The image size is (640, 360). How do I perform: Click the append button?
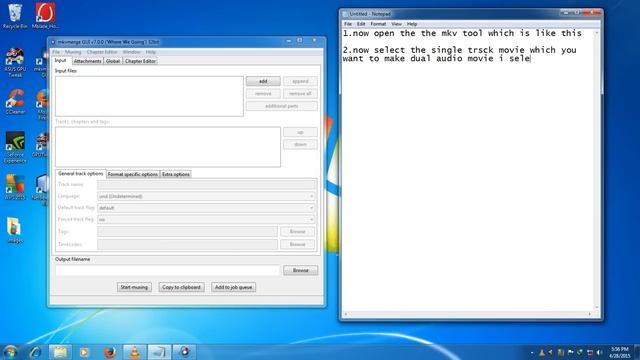pos(300,81)
